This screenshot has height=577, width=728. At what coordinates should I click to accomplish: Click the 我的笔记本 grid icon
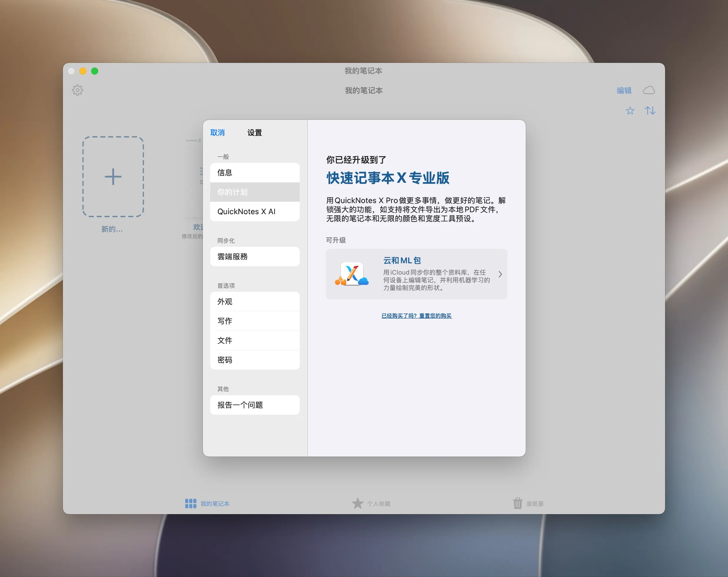(191, 504)
